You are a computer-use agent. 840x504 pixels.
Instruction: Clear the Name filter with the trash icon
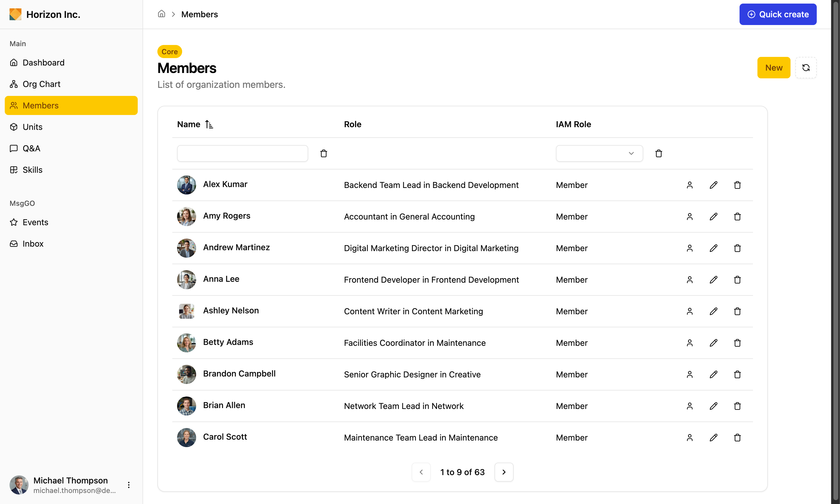click(x=323, y=153)
